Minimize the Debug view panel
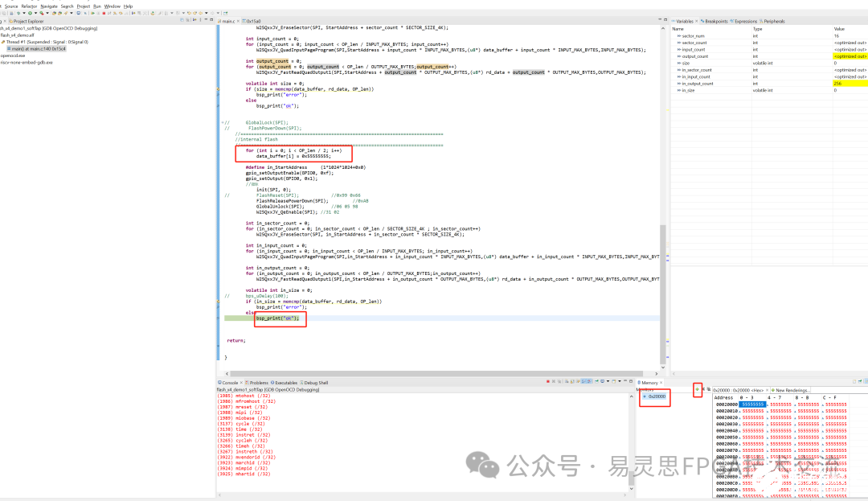This screenshot has height=501, width=868. click(206, 19)
